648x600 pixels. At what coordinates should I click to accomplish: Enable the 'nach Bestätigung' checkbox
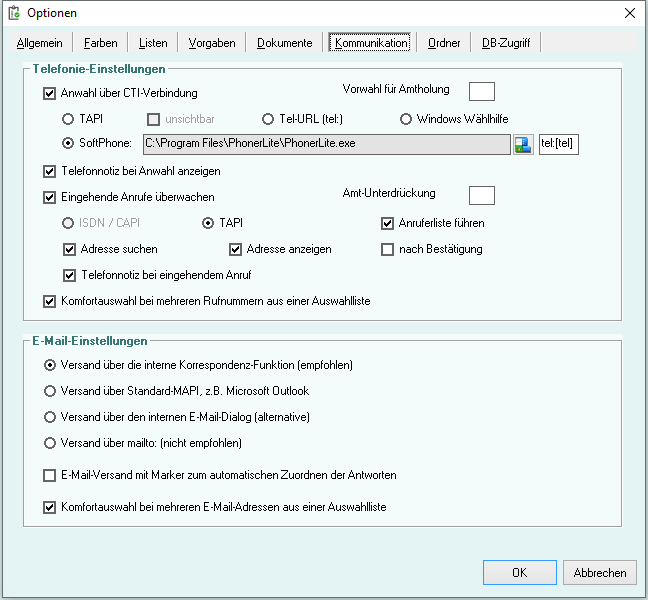point(388,249)
